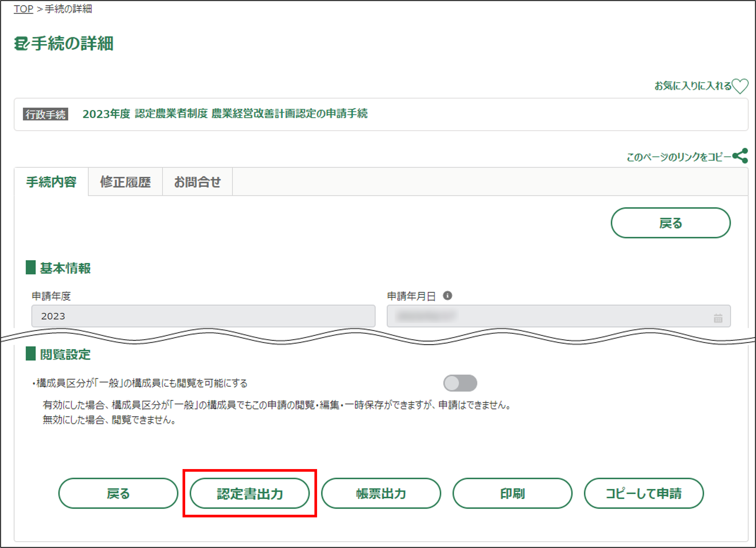This screenshot has height=548, width=756.
Task: Toggle the 一般 member viewing switch
Action: (x=460, y=383)
